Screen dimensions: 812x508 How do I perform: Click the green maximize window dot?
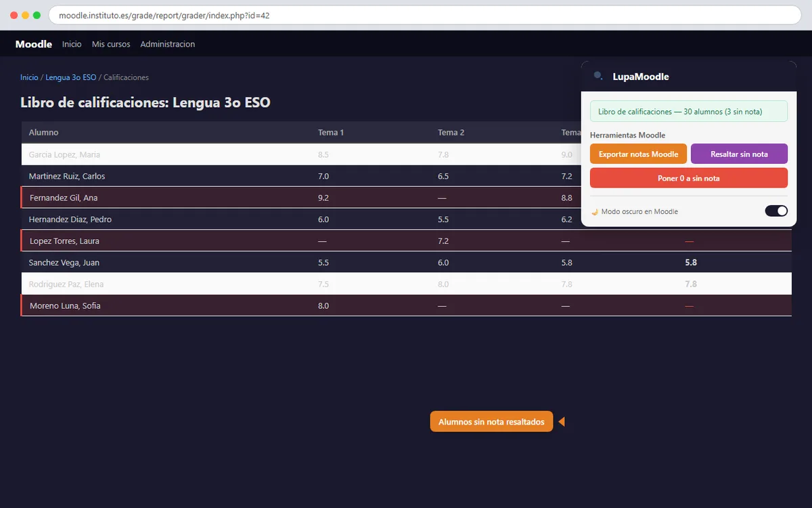(x=37, y=15)
